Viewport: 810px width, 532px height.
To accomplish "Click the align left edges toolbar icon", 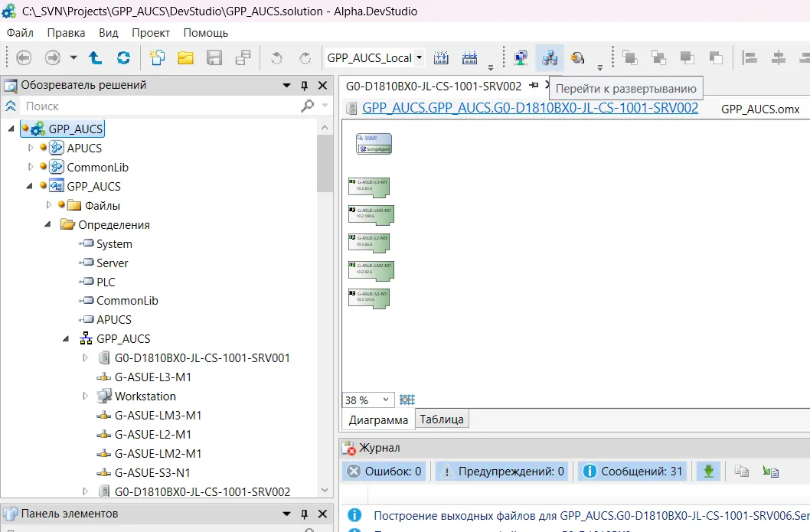I will pyautogui.click(x=750, y=58).
